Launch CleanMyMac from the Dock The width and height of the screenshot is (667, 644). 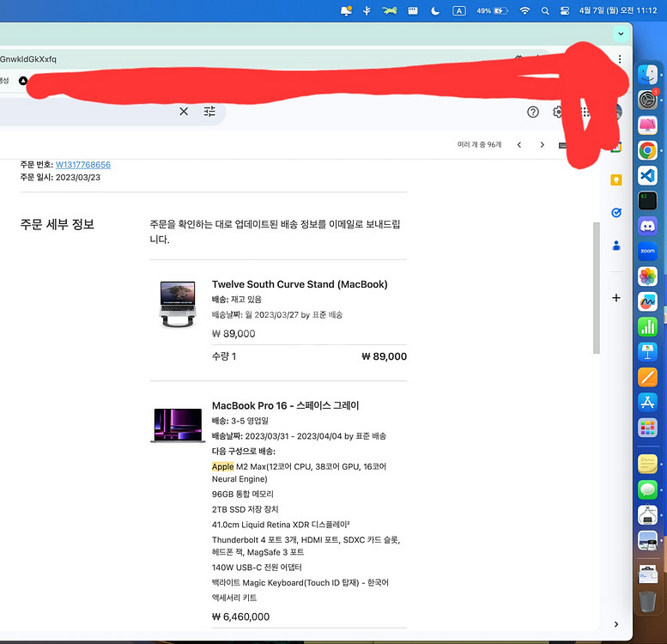coord(647,125)
